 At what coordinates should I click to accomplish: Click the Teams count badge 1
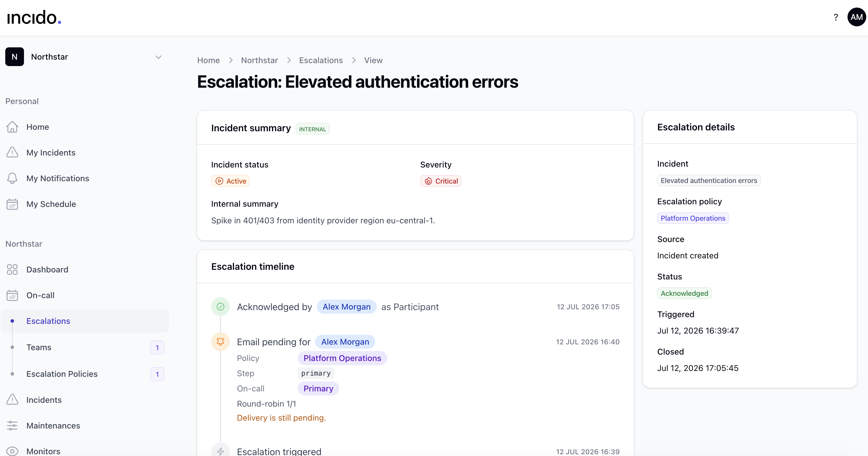157,348
